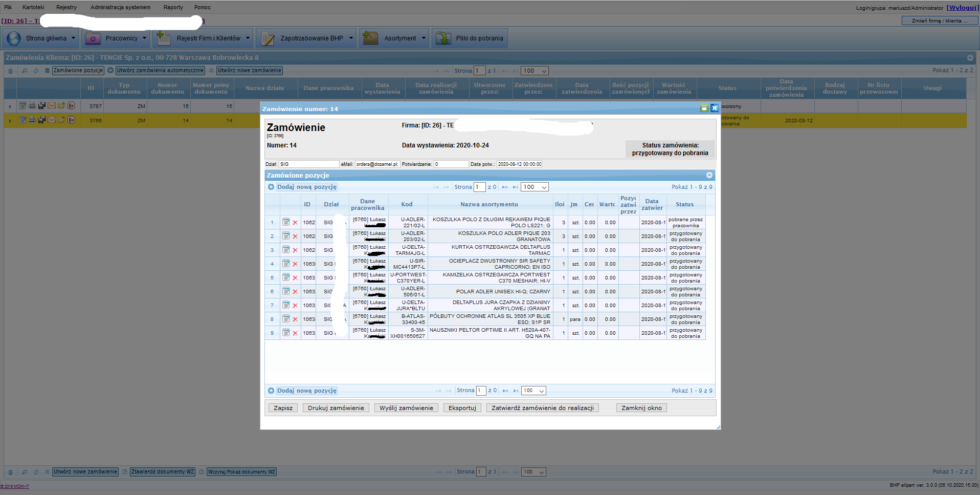Click in the Potwierdzenie input field
The width and height of the screenshot is (980, 495).
point(451,164)
